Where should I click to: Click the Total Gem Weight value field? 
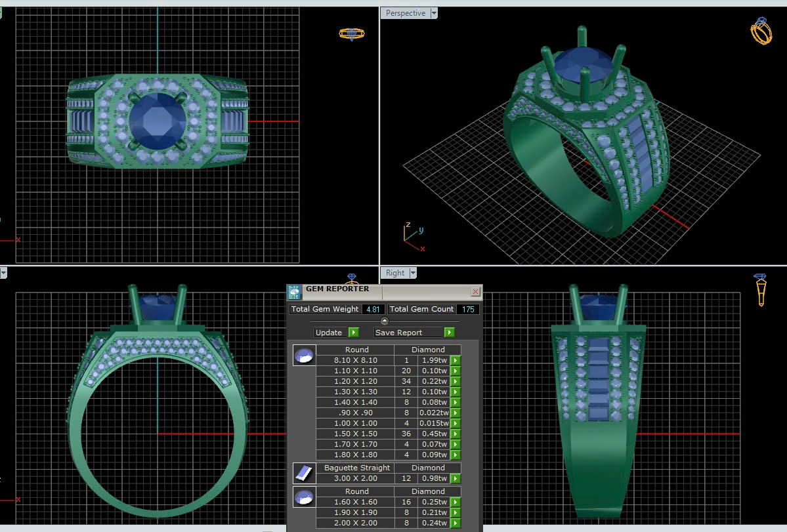[372, 309]
